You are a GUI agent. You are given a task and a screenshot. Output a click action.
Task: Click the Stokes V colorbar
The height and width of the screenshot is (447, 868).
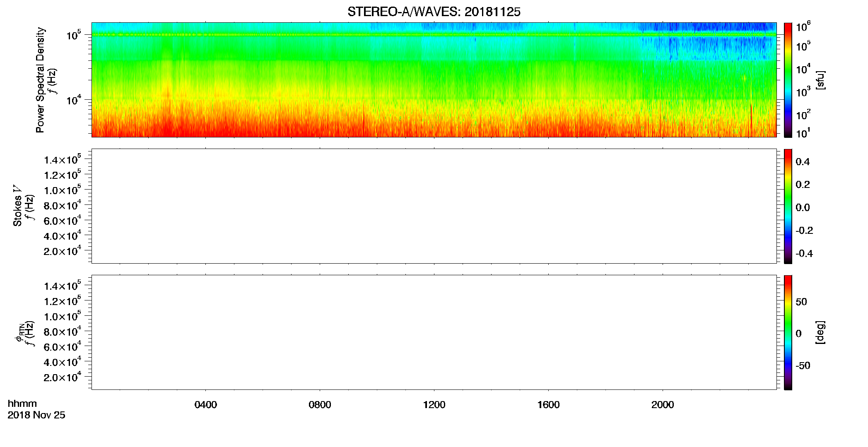[788, 206]
